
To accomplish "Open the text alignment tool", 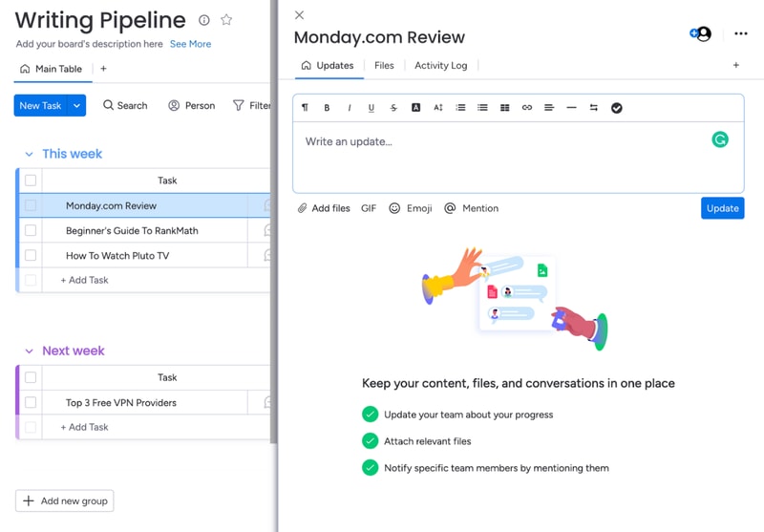I will (549, 108).
